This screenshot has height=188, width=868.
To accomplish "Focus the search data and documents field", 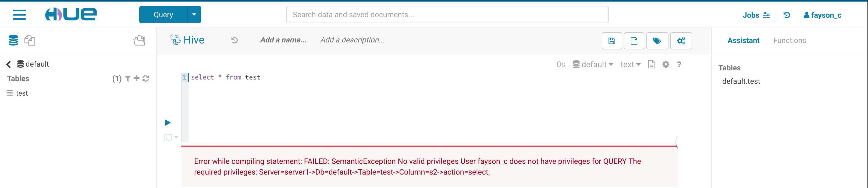I will [x=447, y=15].
